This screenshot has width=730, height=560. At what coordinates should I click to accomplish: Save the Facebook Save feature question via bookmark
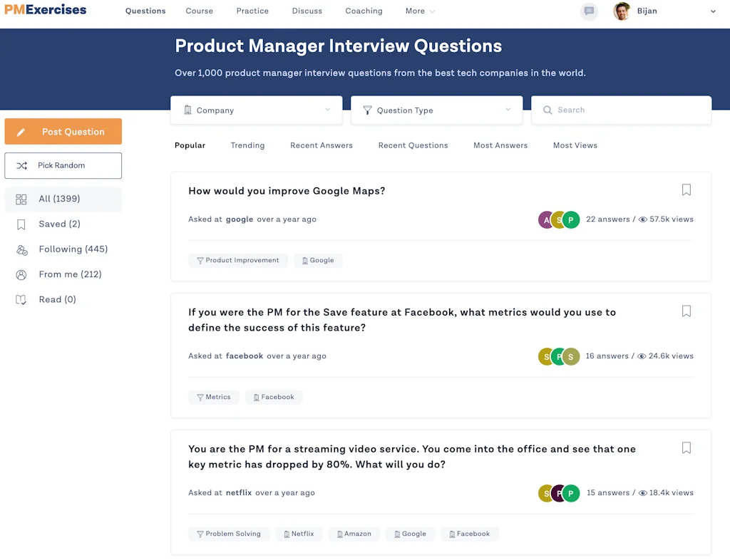click(686, 311)
